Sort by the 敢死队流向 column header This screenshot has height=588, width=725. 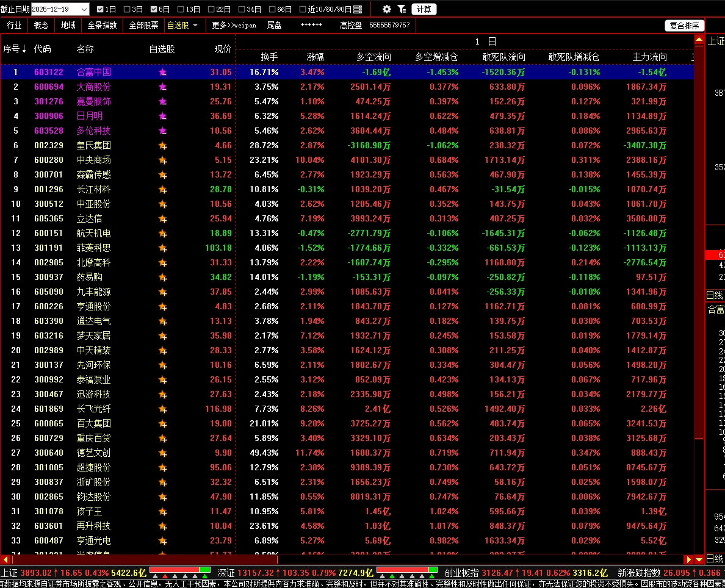503,57
